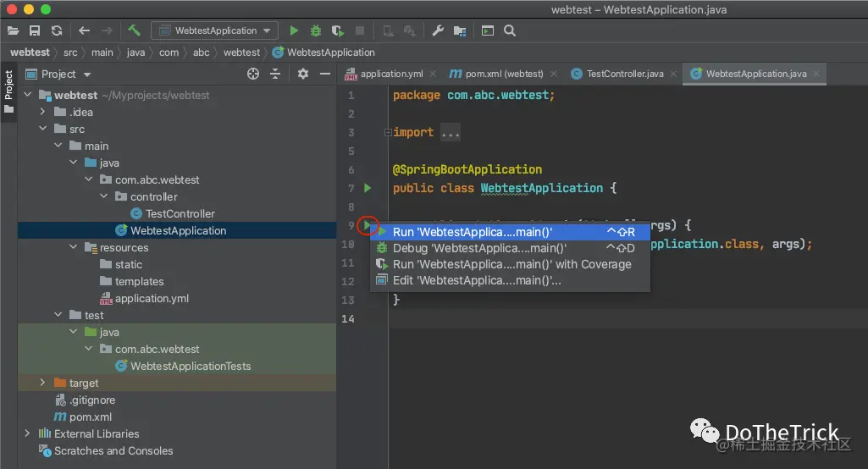
Task: Run the app with the toolbar play icon
Action: (x=294, y=30)
